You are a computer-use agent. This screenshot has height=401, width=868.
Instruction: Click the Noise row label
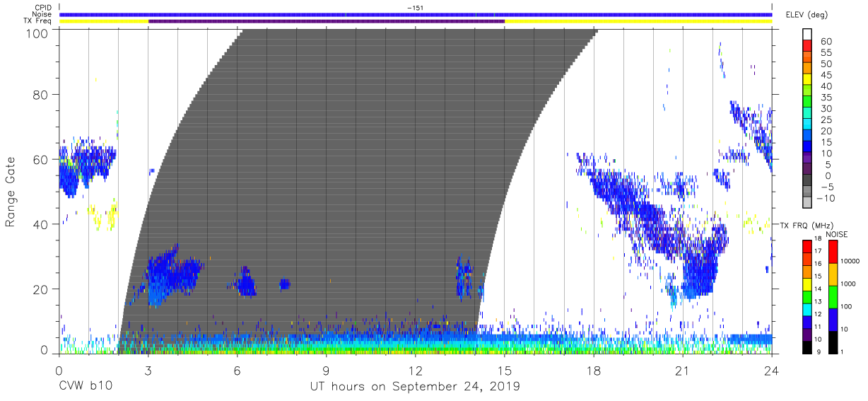pyautogui.click(x=40, y=14)
